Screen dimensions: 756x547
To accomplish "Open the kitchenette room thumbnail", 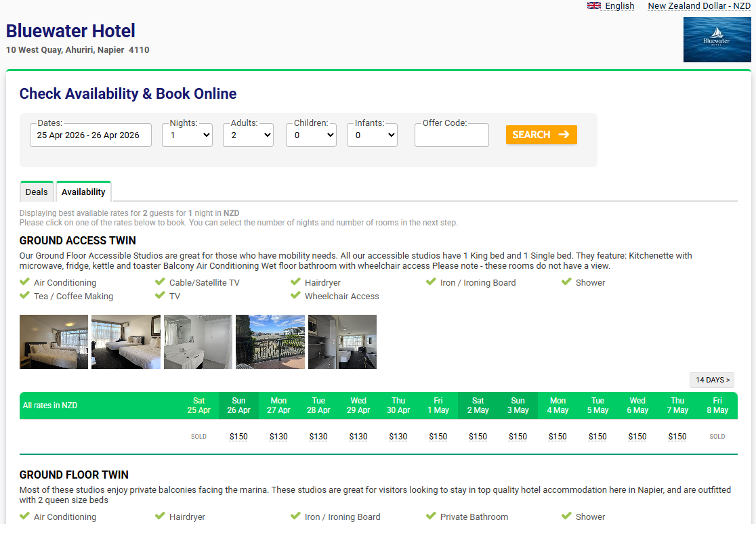I will point(342,342).
